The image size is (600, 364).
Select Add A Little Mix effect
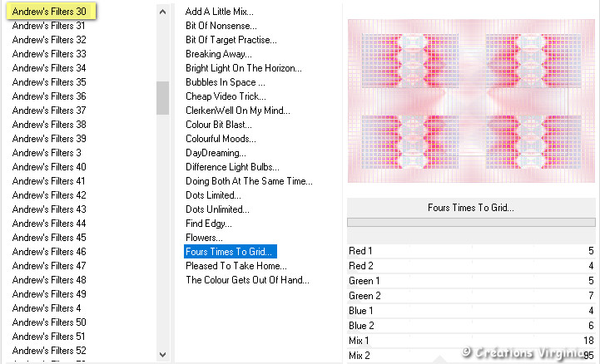(219, 12)
